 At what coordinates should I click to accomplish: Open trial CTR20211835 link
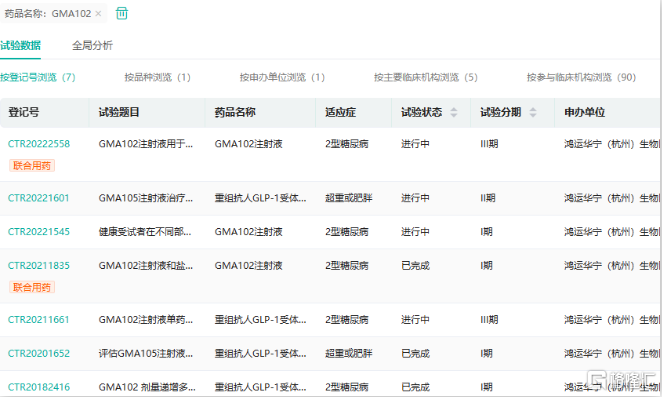click(39, 266)
